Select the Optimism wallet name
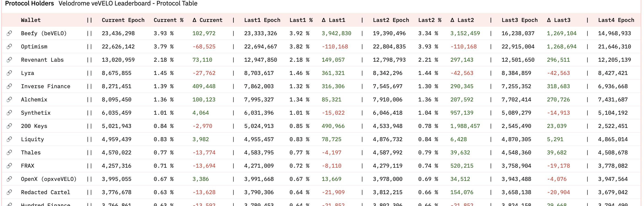644x206 pixels. point(34,46)
